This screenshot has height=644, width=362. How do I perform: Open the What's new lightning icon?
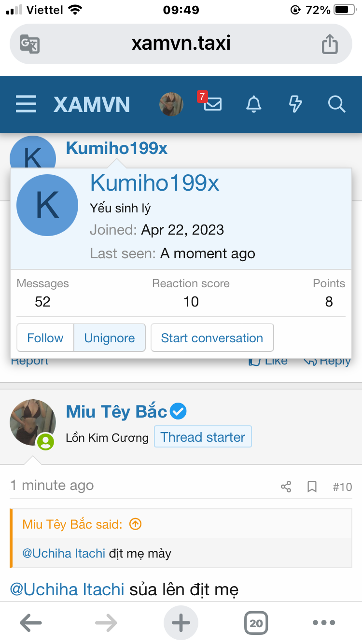(x=295, y=104)
